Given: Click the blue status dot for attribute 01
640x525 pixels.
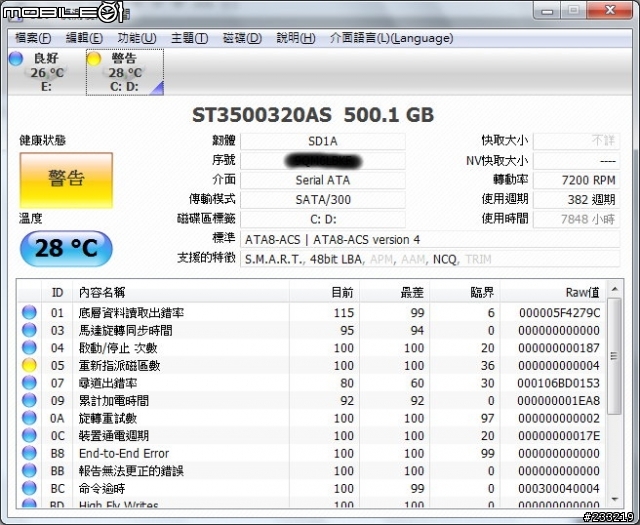Looking at the screenshot, I should [29, 312].
